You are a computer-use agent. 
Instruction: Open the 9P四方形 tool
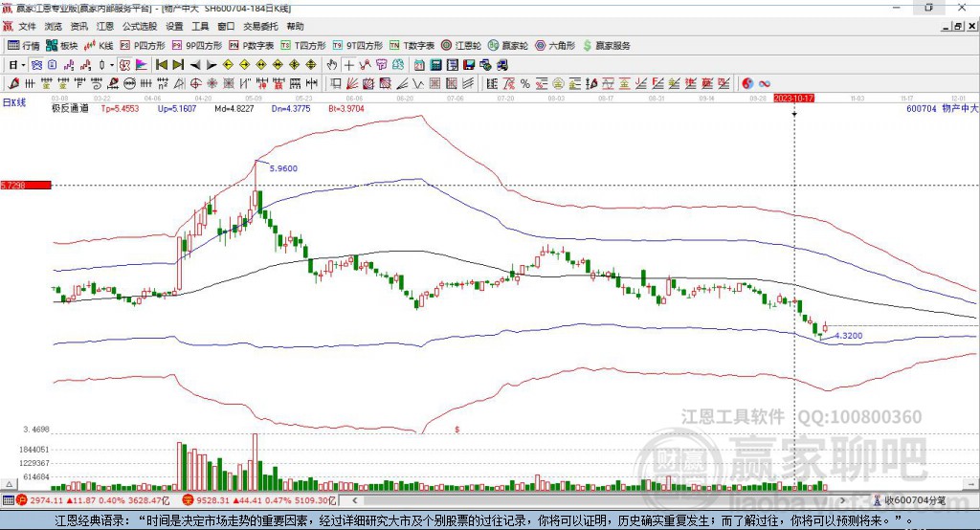tap(197, 46)
